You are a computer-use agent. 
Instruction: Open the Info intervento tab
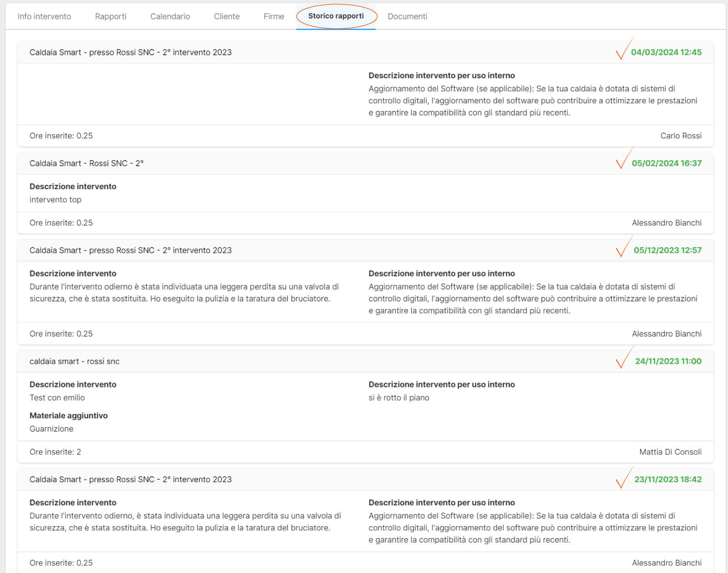44,16
